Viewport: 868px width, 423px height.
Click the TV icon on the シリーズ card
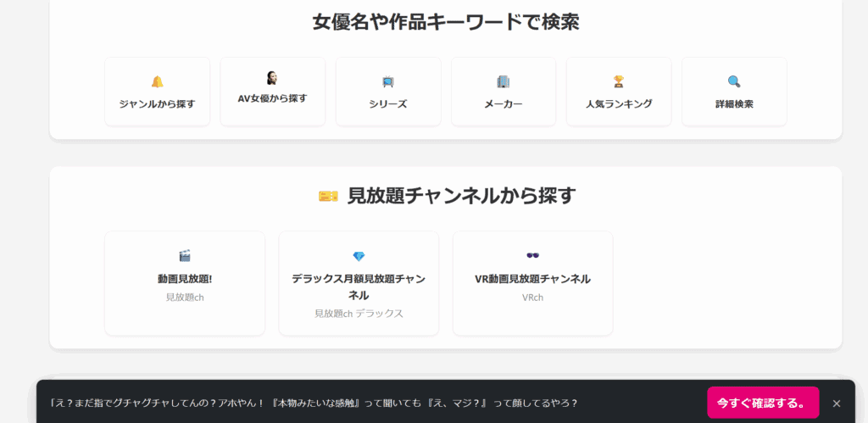pyautogui.click(x=388, y=81)
